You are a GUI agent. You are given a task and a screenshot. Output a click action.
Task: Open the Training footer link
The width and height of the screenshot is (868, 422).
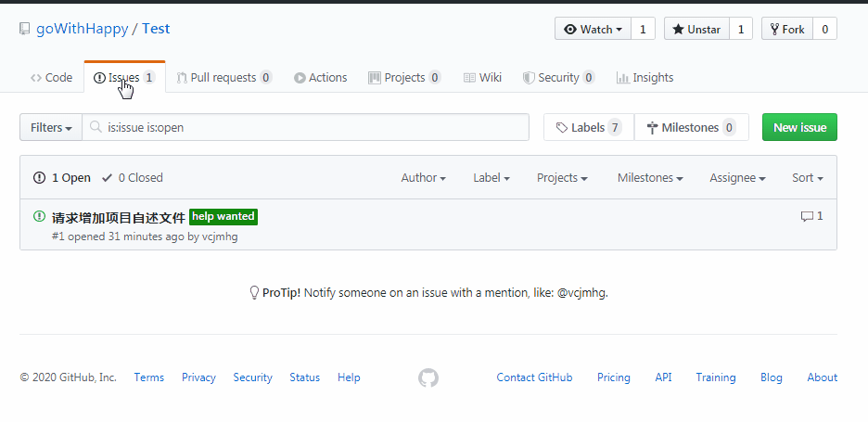point(716,377)
